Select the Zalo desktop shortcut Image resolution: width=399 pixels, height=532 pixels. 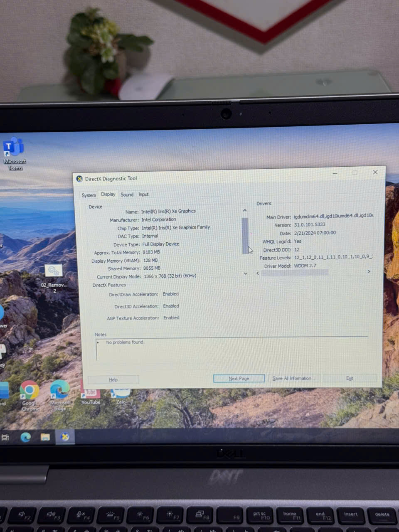tap(121, 396)
